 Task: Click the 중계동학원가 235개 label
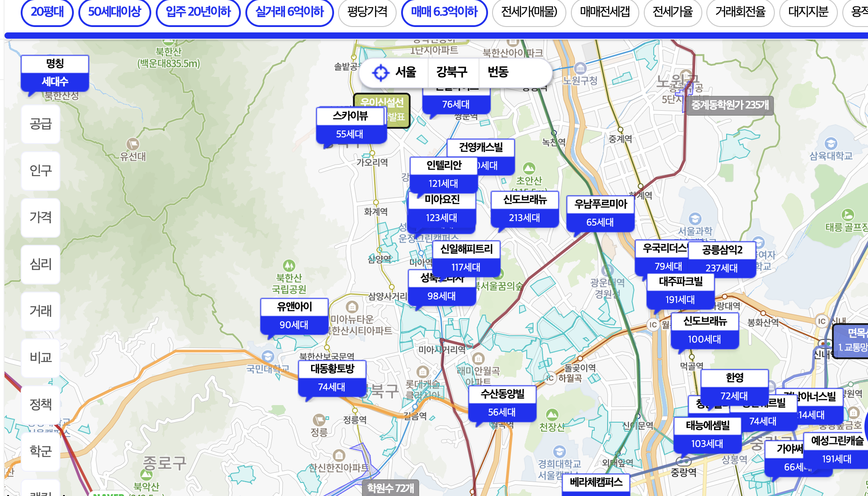[730, 105]
